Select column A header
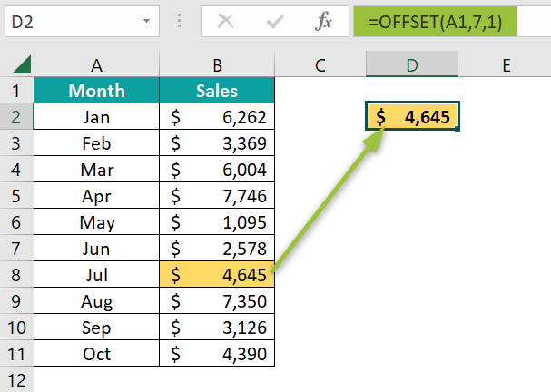 point(96,65)
